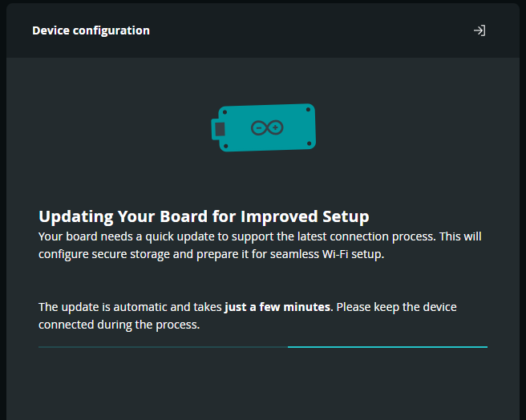This screenshot has width=526, height=420.
Task: Click the board's bottom-left mounting hole
Action: 226,146
